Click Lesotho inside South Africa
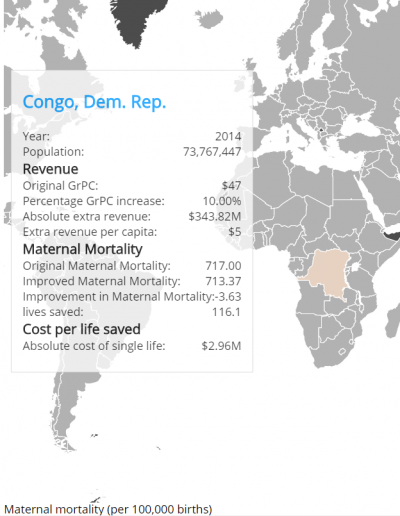 pyautogui.click(x=343, y=351)
